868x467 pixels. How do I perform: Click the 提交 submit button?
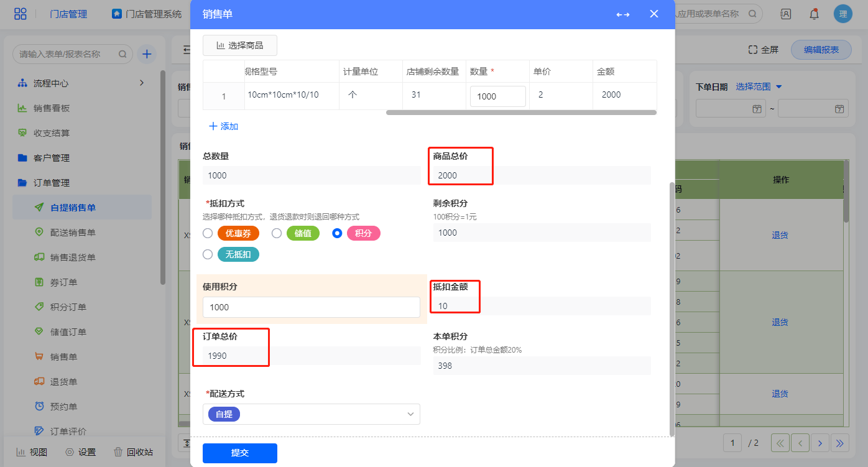[x=239, y=453]
